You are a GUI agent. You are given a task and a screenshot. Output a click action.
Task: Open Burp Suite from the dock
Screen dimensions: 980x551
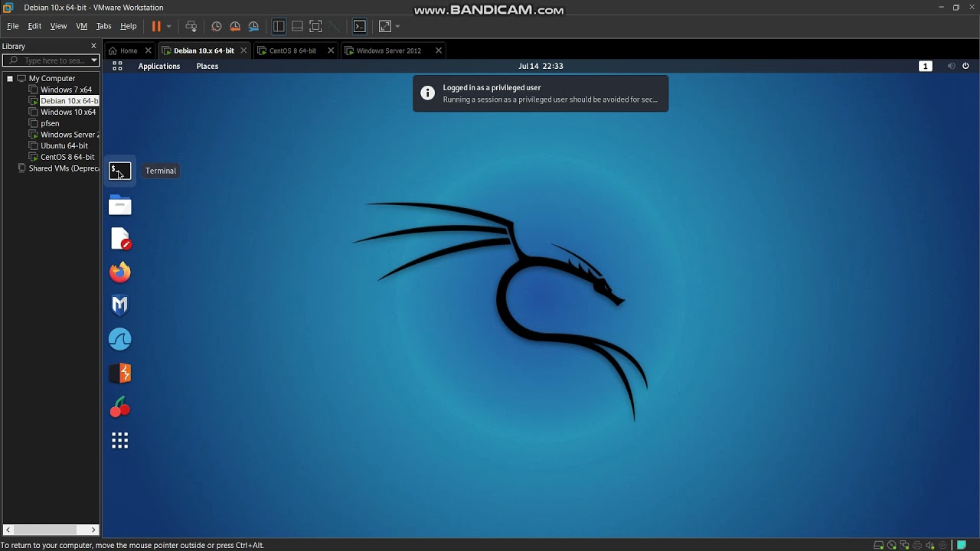[x=120, y=373]
